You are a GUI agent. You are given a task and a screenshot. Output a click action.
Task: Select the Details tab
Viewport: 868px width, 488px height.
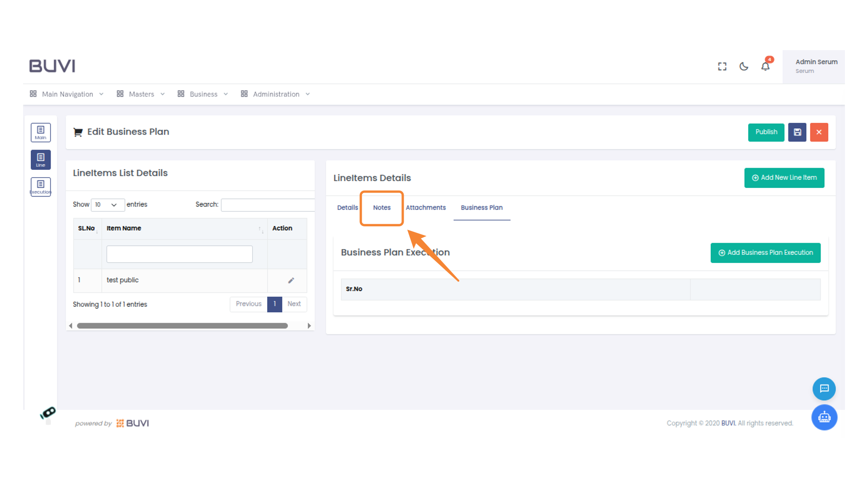(347, 207)
